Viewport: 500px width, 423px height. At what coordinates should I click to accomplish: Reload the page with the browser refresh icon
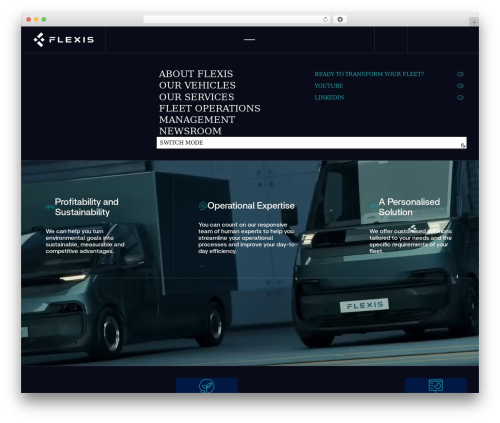(x=325, y=19)
